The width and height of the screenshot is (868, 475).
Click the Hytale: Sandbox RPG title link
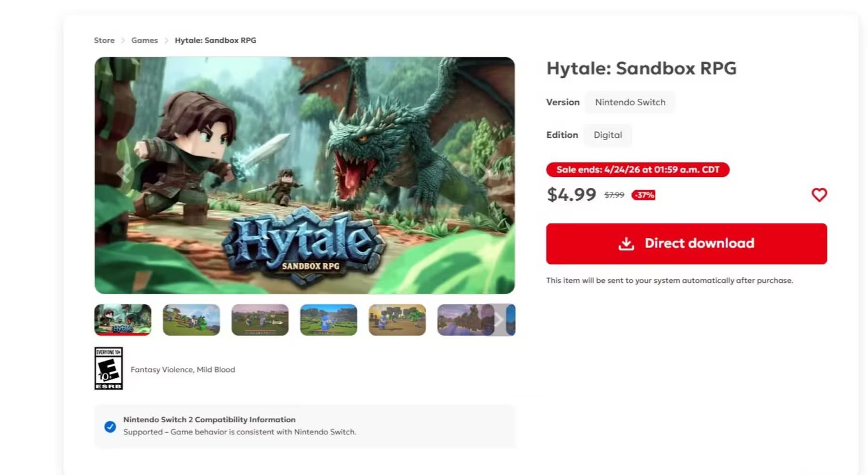point(215,40)
